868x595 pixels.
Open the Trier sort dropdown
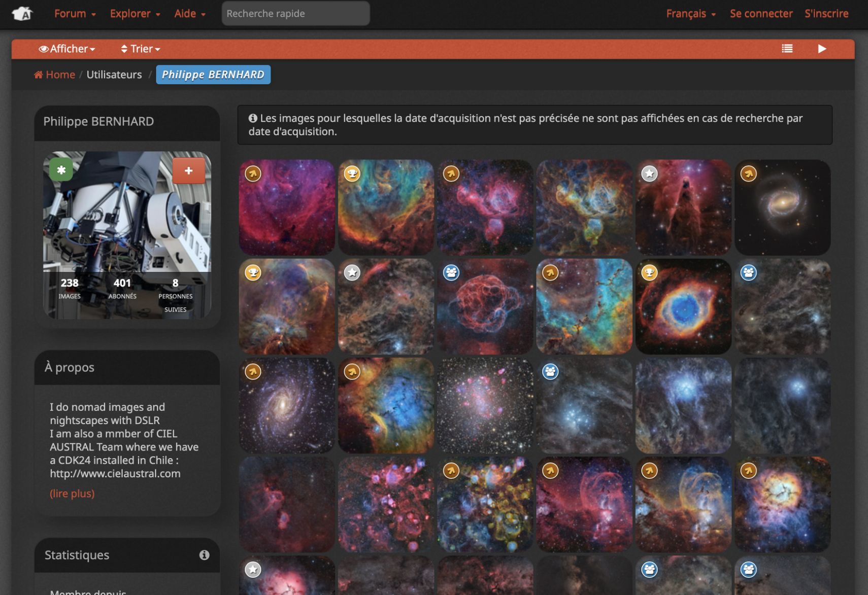[x=141, y=49]
